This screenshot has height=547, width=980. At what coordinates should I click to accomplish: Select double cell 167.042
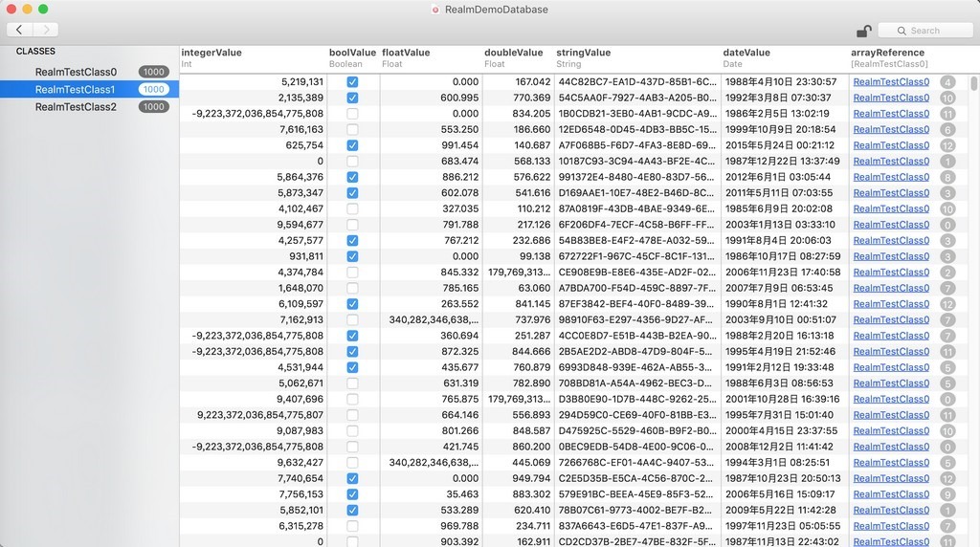click(x=518, y=82)
